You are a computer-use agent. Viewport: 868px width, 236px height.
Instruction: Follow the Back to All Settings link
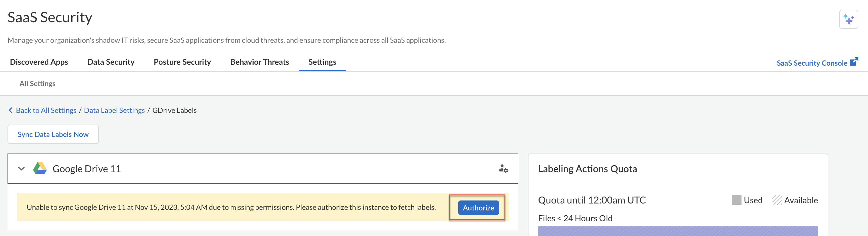[46, 110]
